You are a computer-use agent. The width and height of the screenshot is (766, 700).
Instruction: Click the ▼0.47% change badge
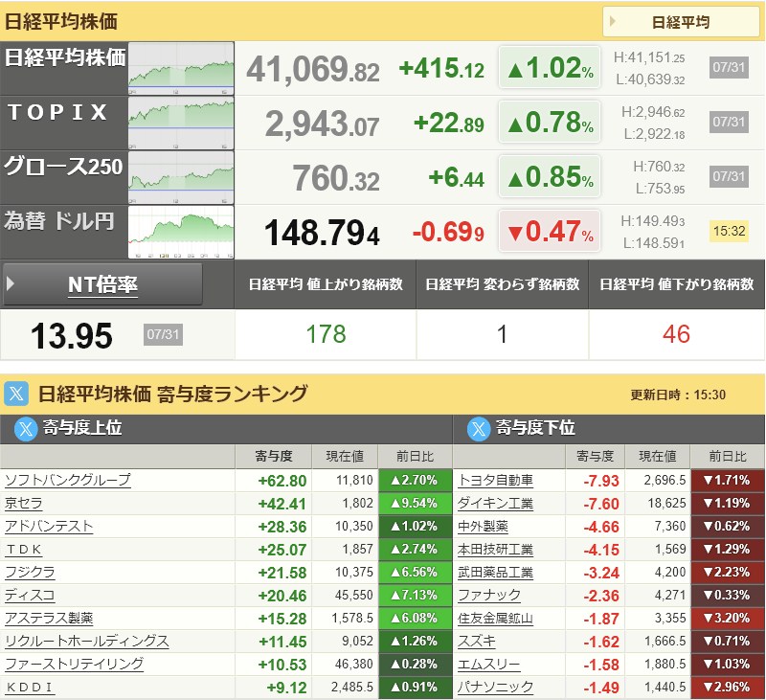550,232
